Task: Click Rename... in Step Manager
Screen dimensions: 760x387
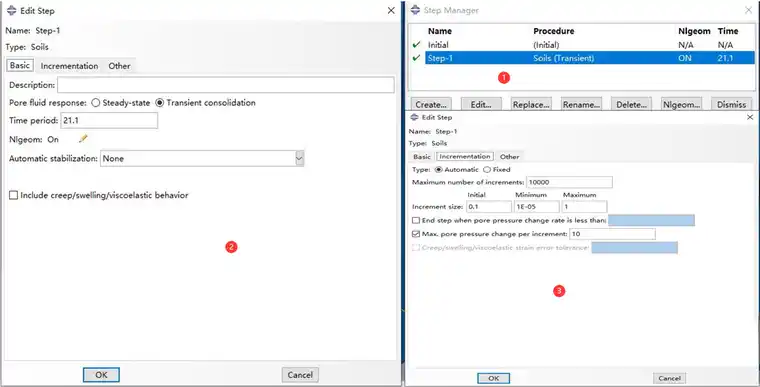Action: click(581, 104)
